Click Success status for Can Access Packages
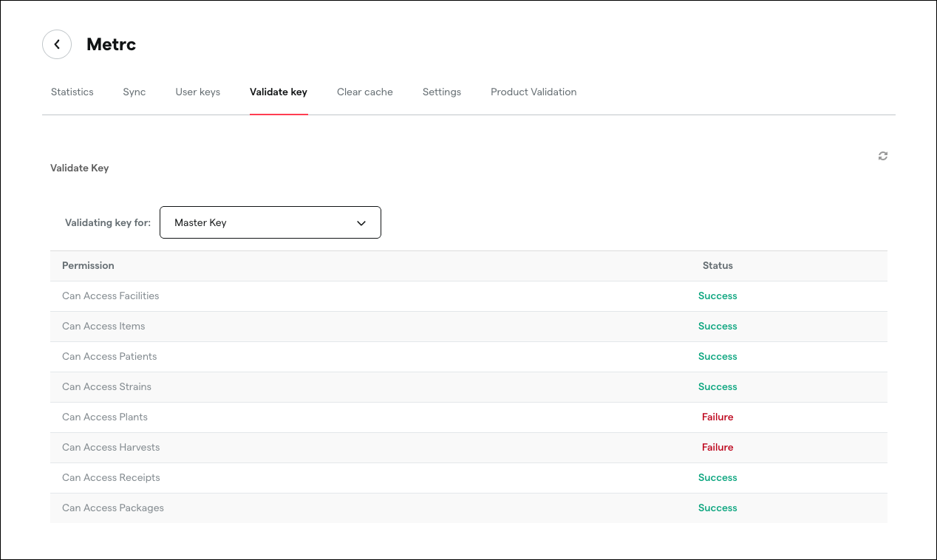 [718, 508]
